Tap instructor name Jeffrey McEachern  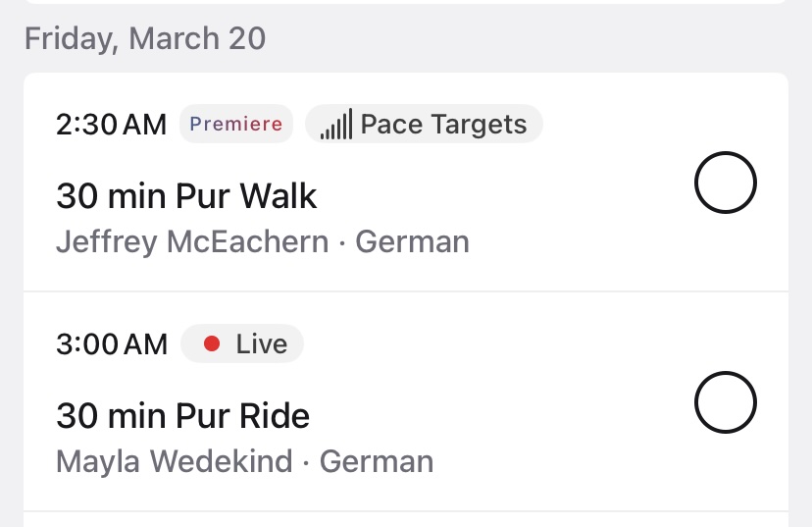pos(192,241)
